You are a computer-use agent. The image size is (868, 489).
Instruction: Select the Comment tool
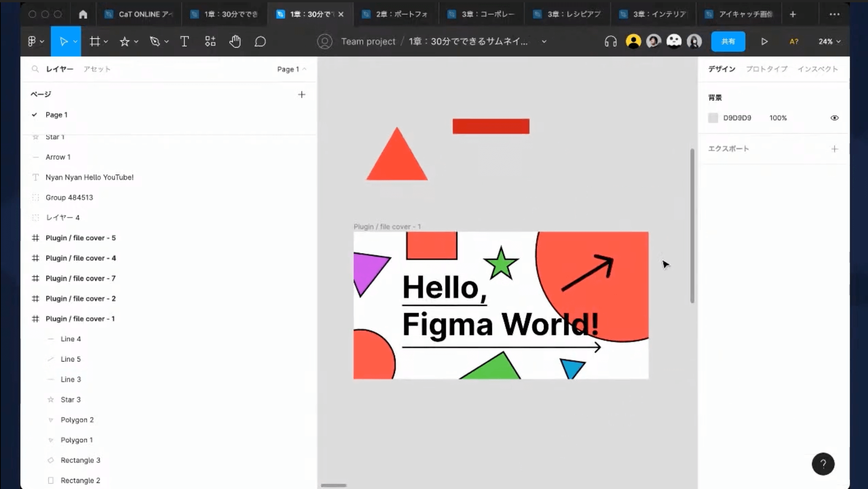tap(260, 41)
